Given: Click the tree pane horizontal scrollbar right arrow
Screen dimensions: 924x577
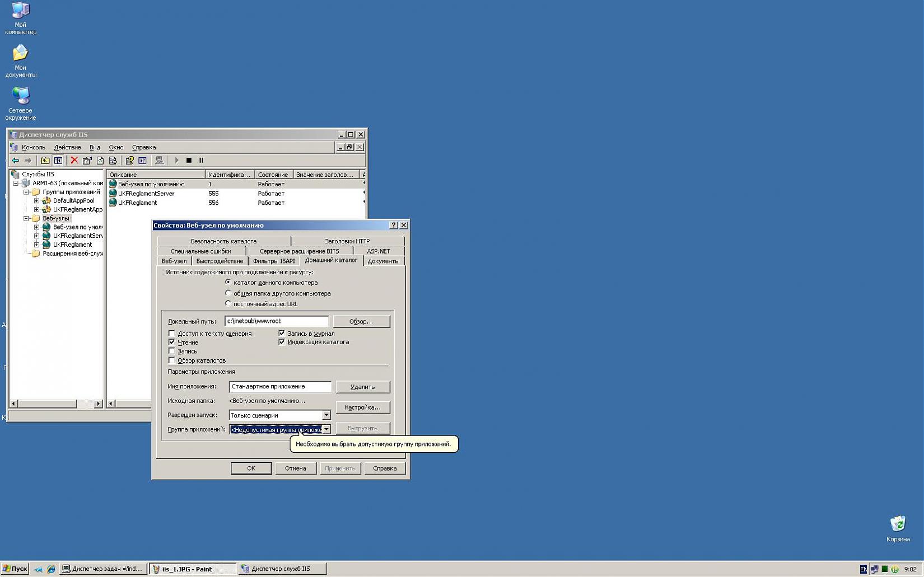Looking at the screenshot, I should pos(99,404).
